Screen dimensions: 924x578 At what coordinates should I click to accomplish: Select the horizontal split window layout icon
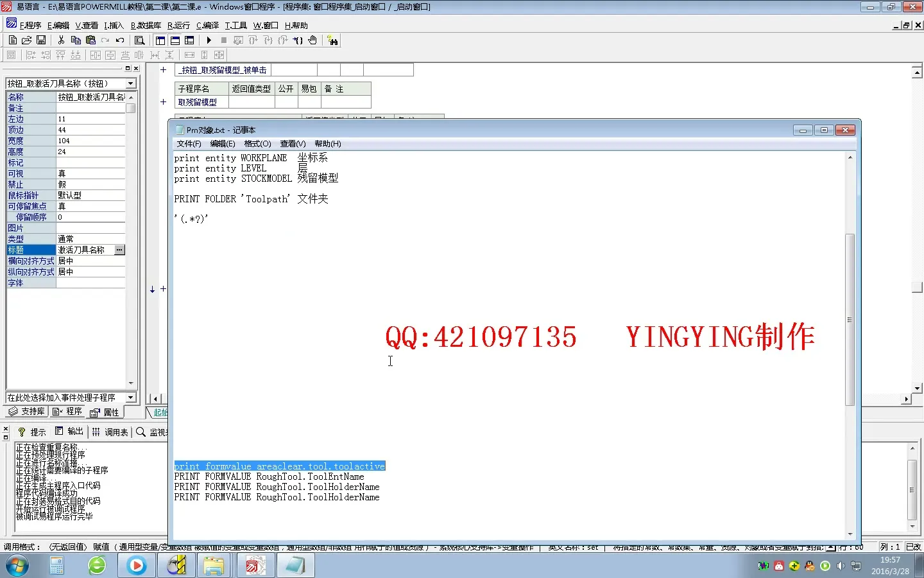pyautogui.click(x=175, y=40)
